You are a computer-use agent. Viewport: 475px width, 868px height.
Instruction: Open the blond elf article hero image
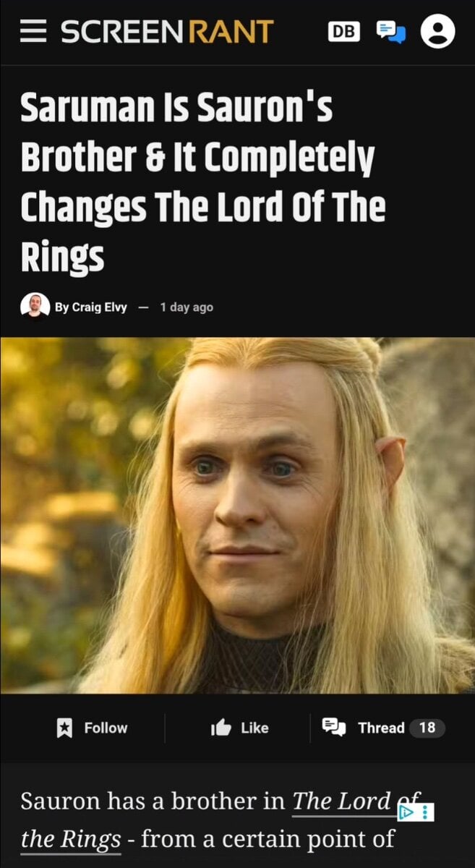237,515
